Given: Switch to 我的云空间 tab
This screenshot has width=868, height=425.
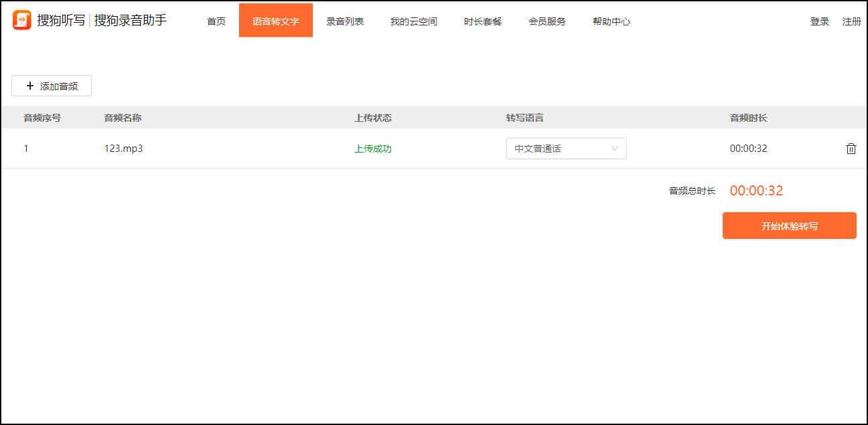Looking at the screenshot, I should click(414, 21).
